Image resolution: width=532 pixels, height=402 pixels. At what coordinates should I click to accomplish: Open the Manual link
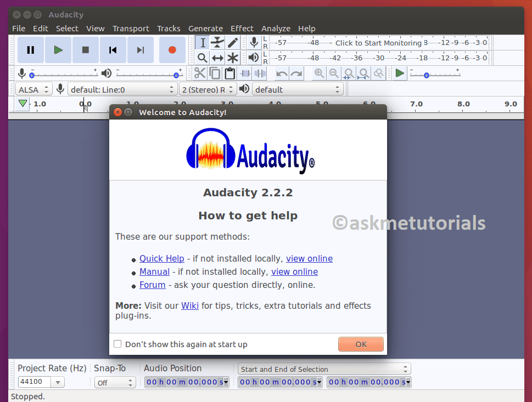[154, 272]
